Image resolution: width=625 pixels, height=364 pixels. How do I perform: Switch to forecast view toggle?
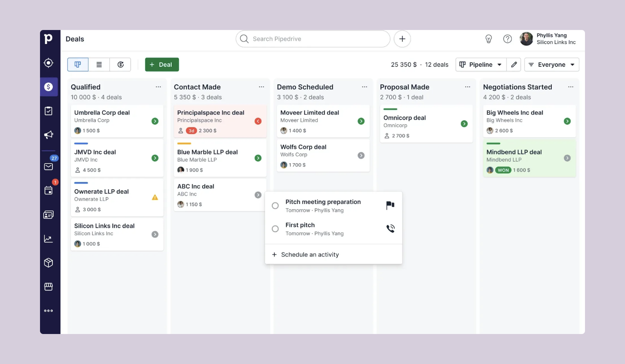[120, 64]
